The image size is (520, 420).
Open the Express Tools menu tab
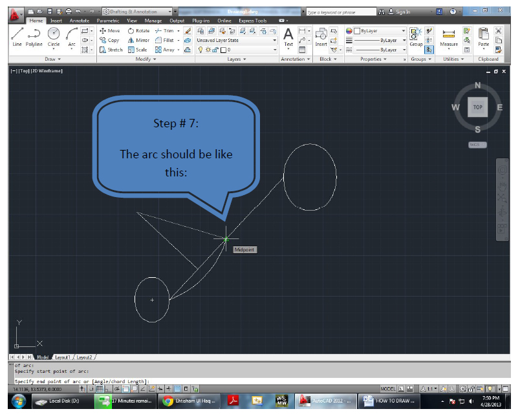pyautogui.click(x=251, y=20)
